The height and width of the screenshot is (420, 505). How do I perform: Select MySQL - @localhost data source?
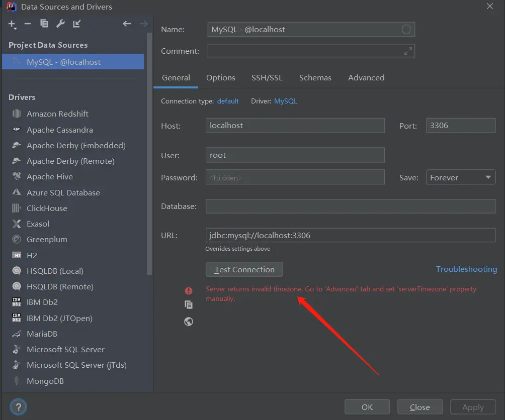click(73, 62)
